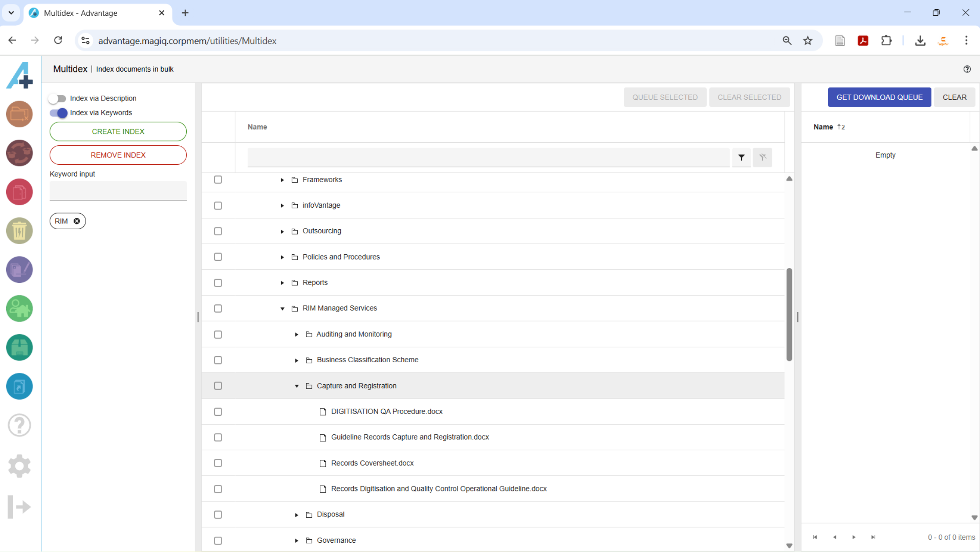Open the Settings gear icon

click(x=19, y=466)
